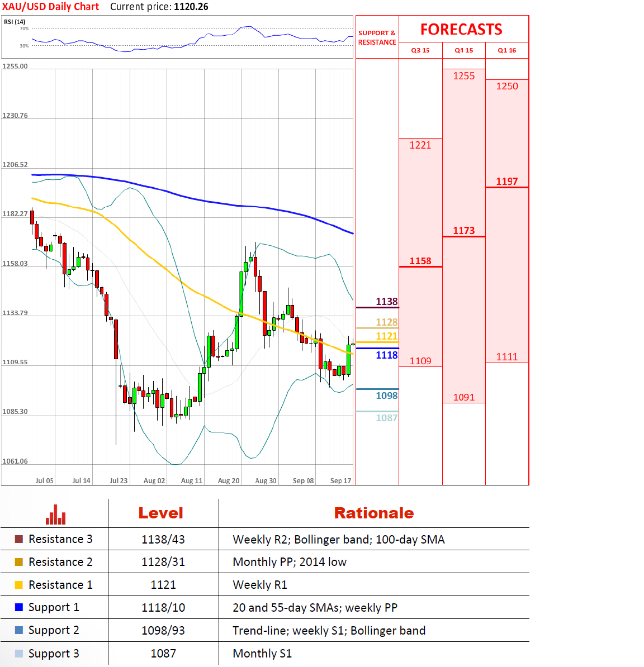Click the Resistance 3 color swatch

tap(19, 539)
